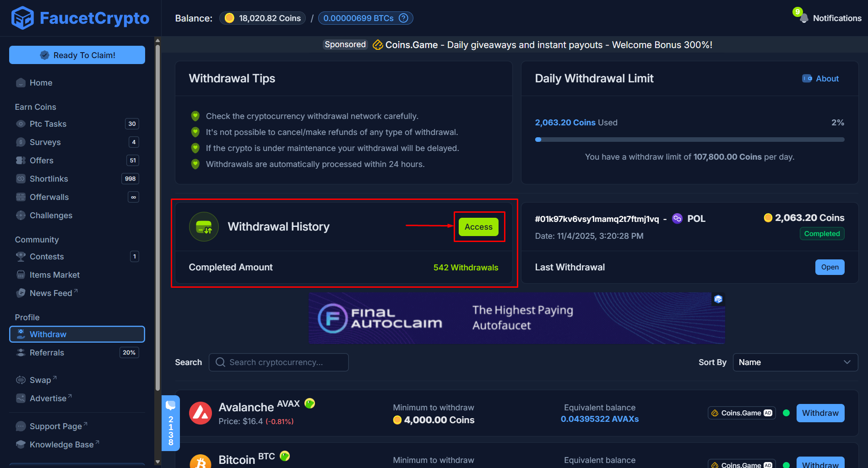Image resolution: width=868 pixels, height=468 pixels.
Task: Click the daily withdrawal limit progress bar
Action: 690,140
